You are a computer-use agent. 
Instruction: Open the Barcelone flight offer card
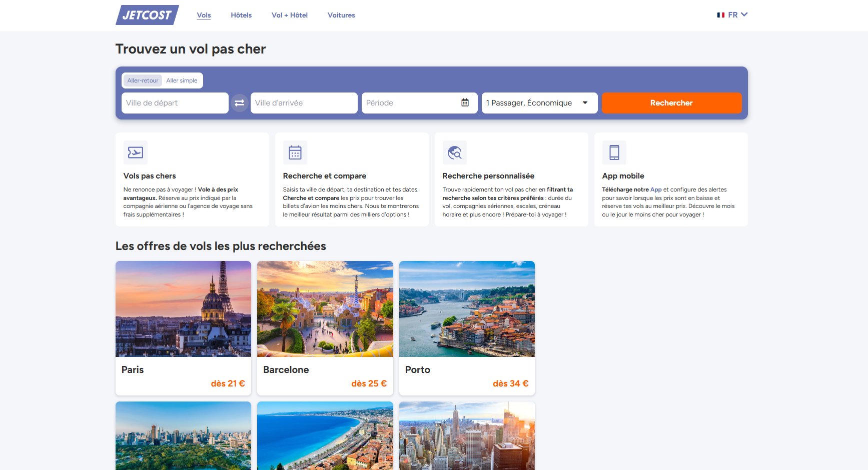click(x=325, y=328)
